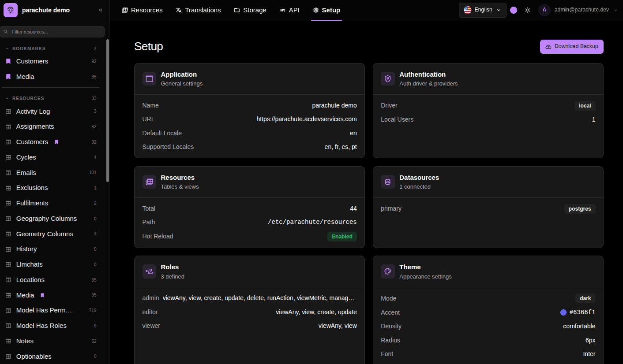Click the bookmark icon beside bookmarked Media

(x=8, y=77)
